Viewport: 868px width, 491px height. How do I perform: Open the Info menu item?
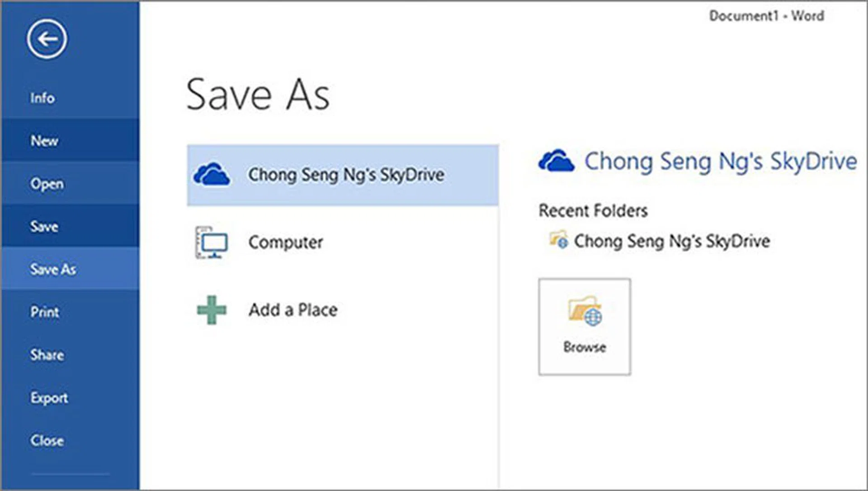(42, 98)
